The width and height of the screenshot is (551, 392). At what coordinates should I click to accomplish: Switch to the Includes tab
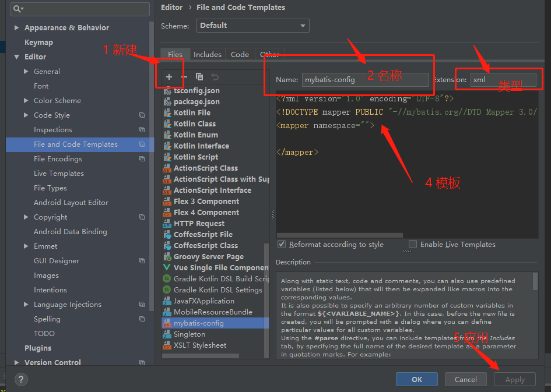pos(208,54)
